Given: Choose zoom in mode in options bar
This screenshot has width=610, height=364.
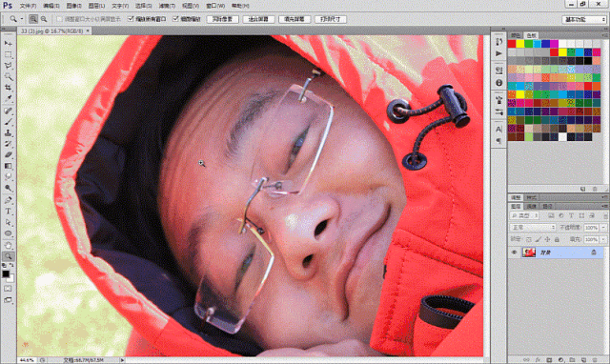Looking at the screenshot, I should click(x=33, y=19).
